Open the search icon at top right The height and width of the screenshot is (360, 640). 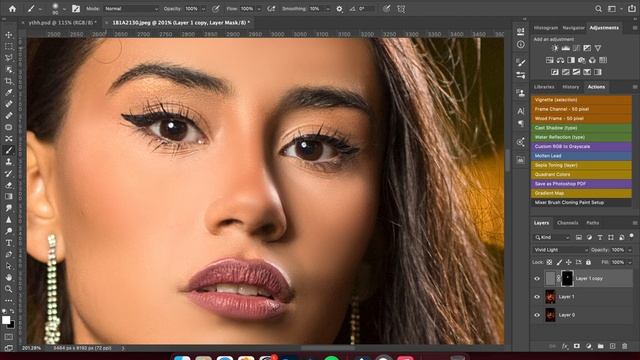coord(598,9)
